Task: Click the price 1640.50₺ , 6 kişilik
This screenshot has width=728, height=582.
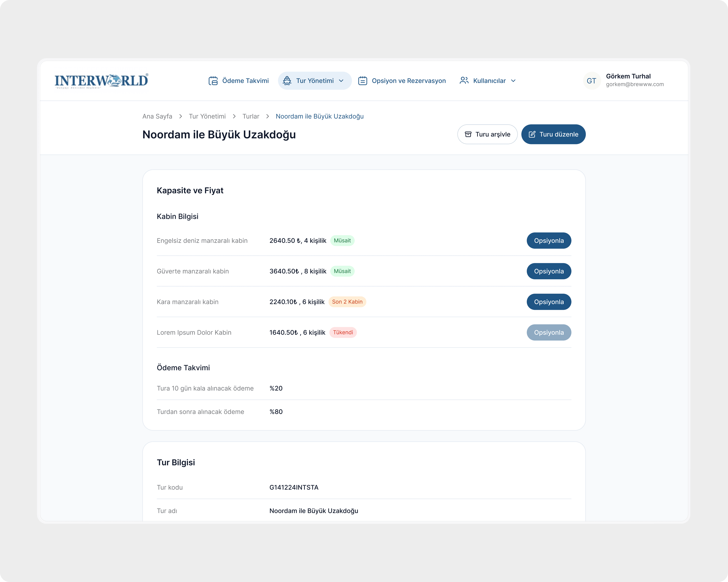Action: (297, 333)
